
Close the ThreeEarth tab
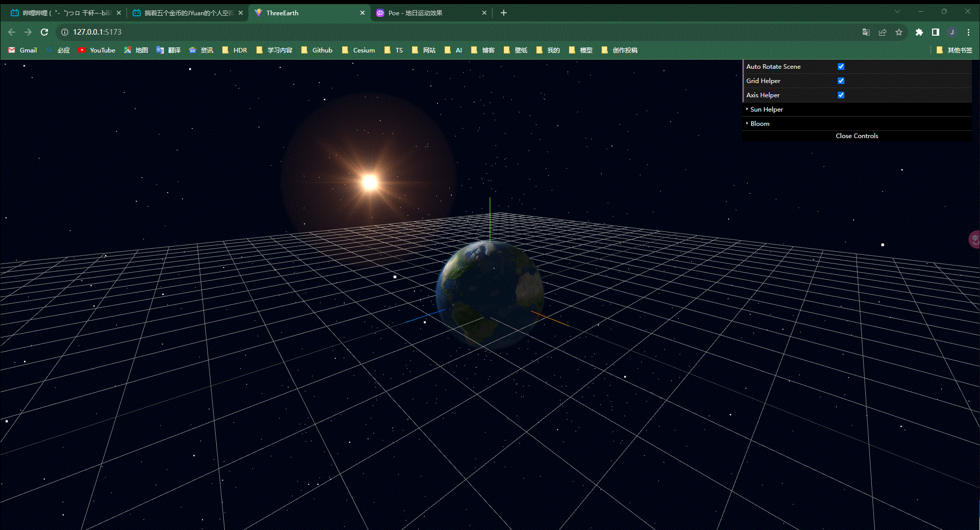pyautogui.click(x=363, y=13)
